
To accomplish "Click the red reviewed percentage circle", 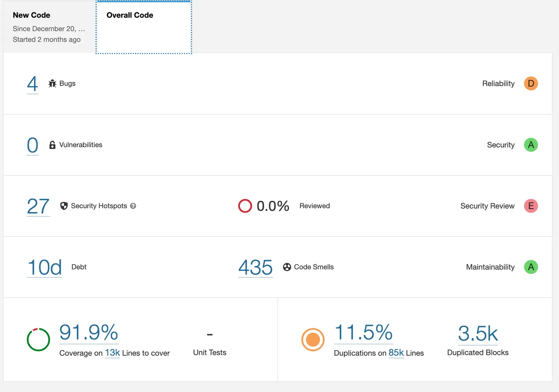I will tap(245, 206).
